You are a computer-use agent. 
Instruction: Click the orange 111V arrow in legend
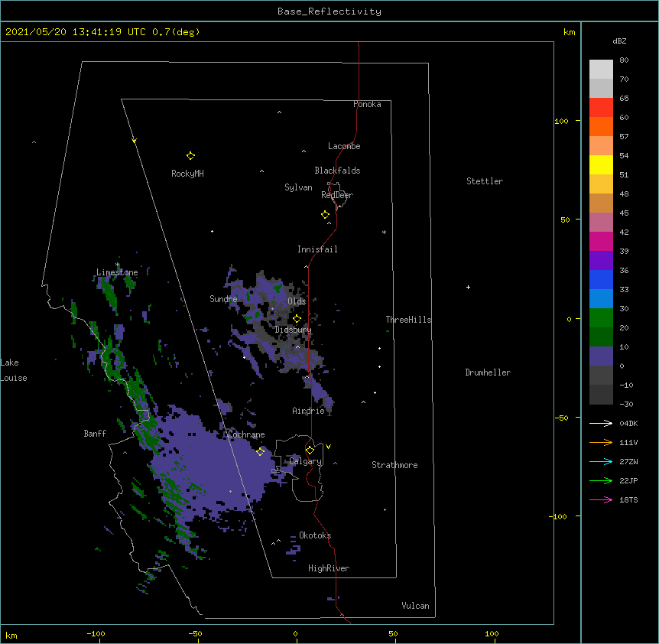click(x=601, y=442)
